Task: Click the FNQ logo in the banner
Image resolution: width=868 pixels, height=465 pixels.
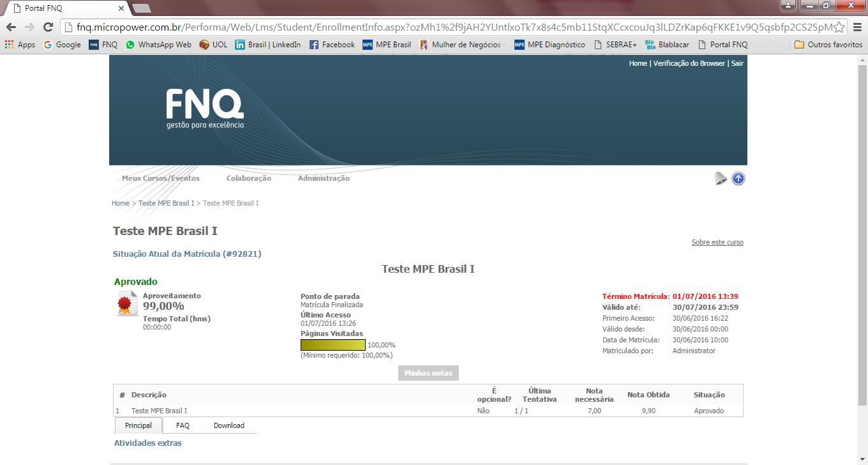Action: (205, 109)
